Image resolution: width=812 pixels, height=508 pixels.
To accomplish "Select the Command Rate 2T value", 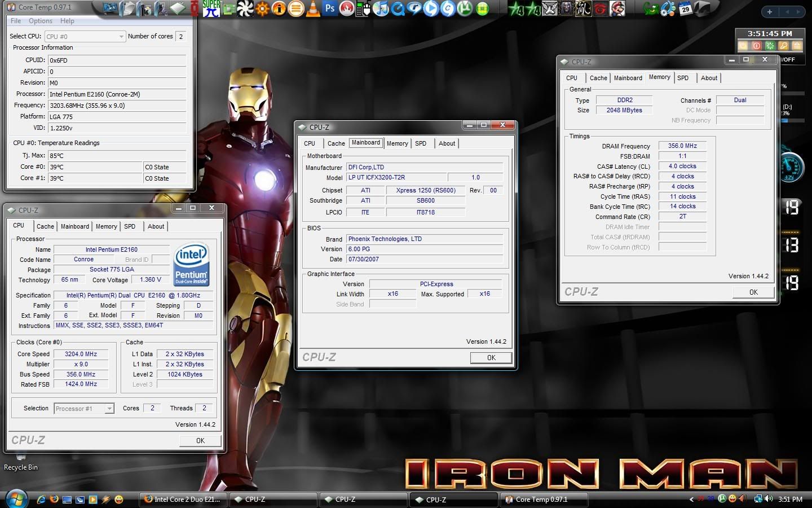I will 682,217.
